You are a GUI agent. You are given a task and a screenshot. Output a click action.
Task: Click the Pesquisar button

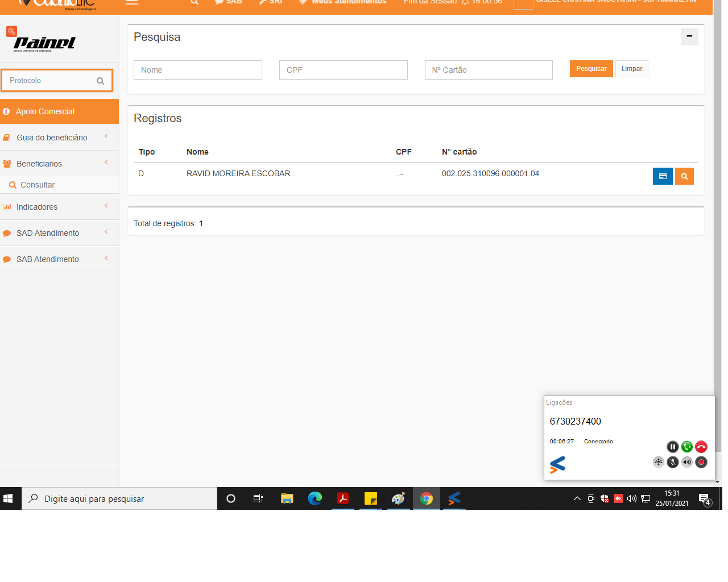click(x=591, y=69)
